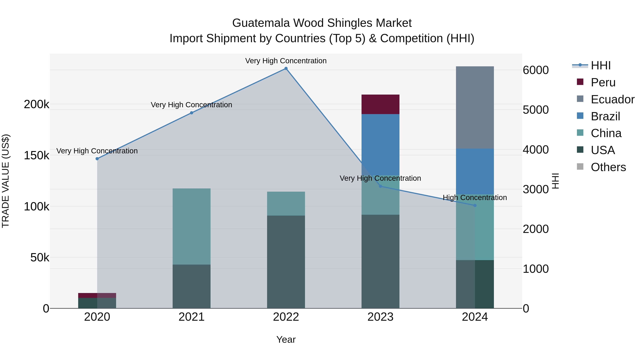Click the rotated HHI right axis title
The image size is (644, 362).
pos(555,181)
